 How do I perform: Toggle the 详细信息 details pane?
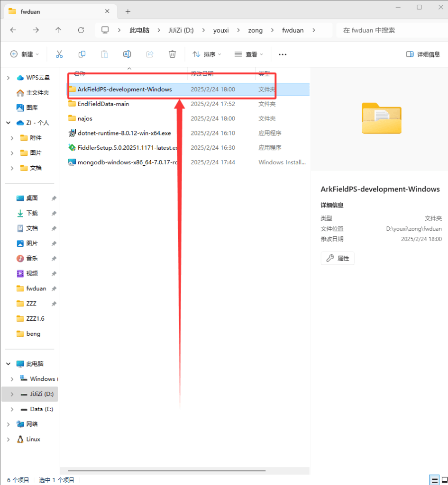point(423,54)
